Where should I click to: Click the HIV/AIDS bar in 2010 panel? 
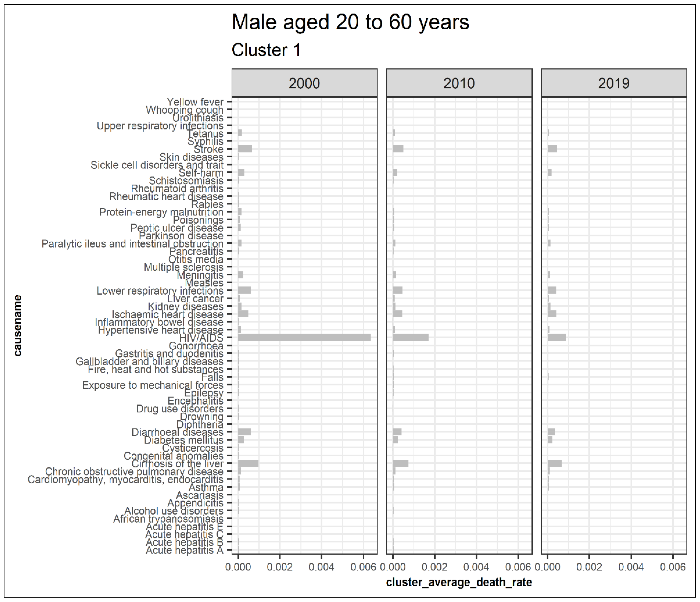[x=410, y=338]
